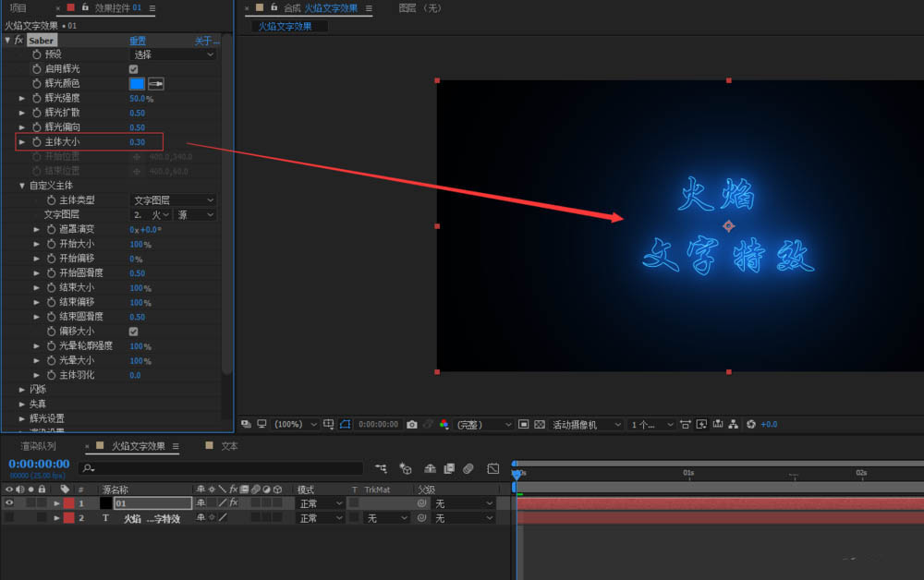Toggle the transparency grid icon
This screenshot has height=580, width=924.
[540, 425]
